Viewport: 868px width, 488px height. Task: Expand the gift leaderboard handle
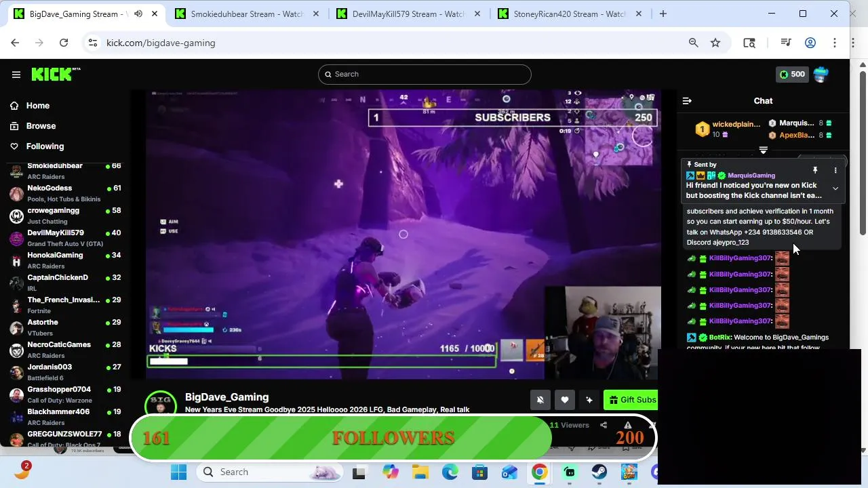763,150
